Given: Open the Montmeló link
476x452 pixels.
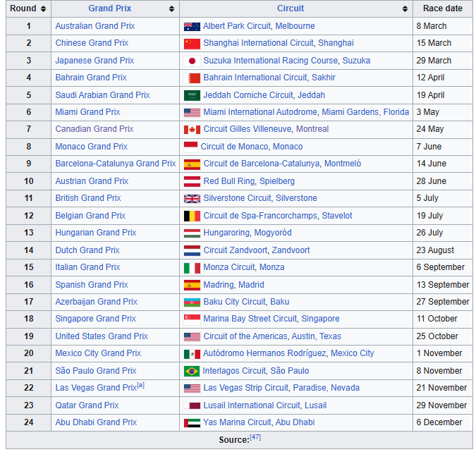Looking at the screenshot, I should (343, 164).
